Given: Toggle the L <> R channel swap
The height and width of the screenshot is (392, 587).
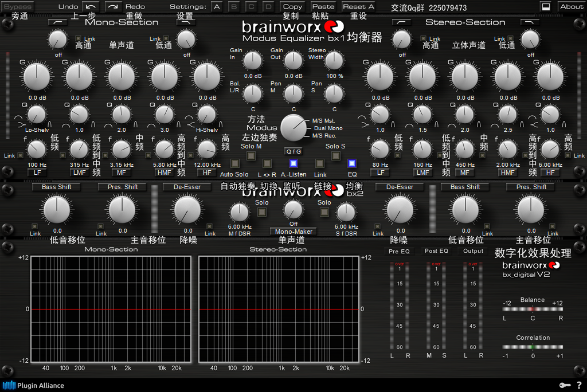Looking at the screenshot, I should pos(267,163).
